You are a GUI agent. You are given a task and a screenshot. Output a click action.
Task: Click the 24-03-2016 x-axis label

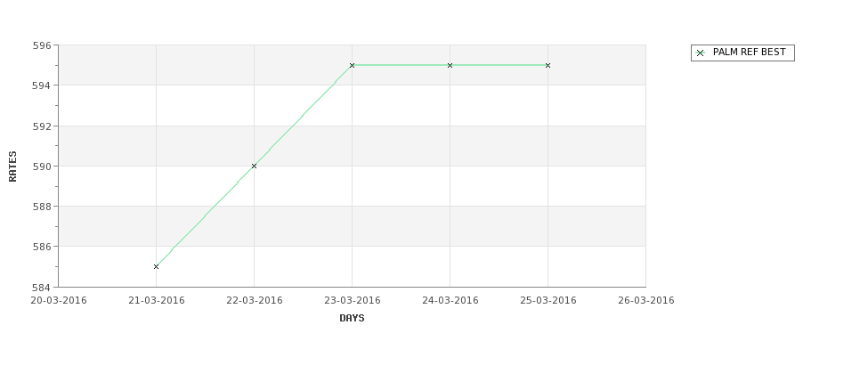coord(450,301)
